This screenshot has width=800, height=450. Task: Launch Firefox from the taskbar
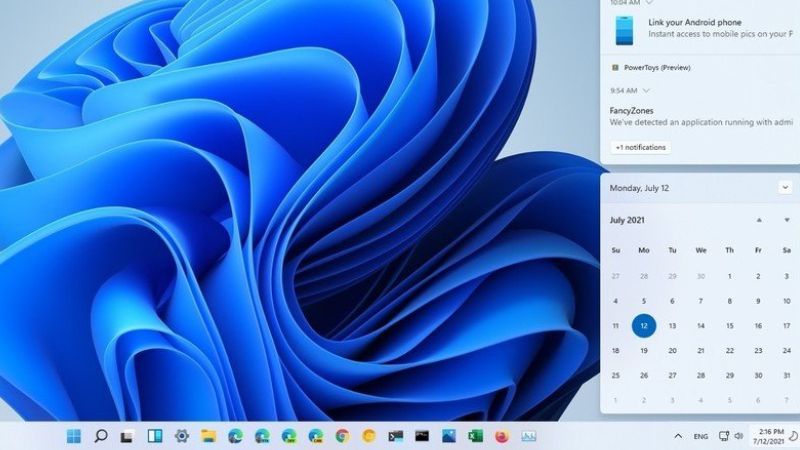coord(502,436)
